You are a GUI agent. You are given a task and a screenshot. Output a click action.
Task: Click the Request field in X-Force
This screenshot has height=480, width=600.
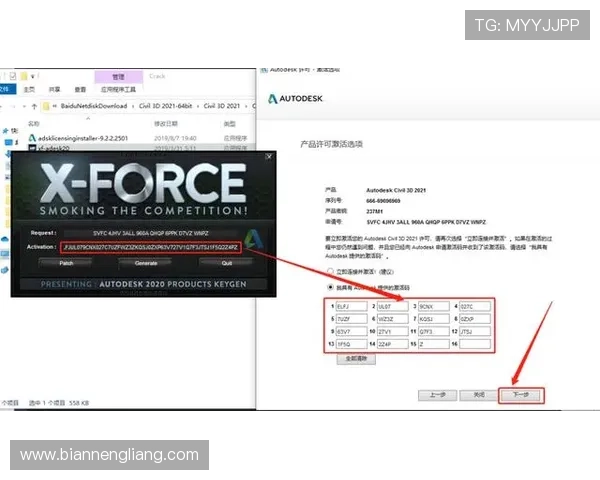151,233
